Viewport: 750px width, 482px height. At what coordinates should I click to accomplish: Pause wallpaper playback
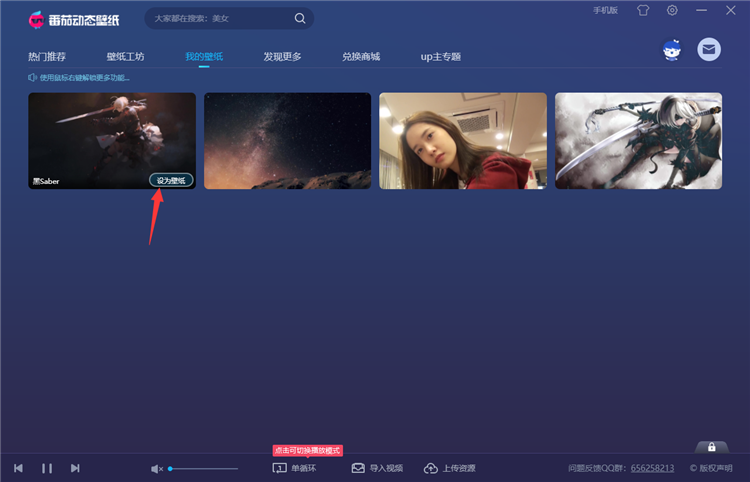tap(47, 468)
